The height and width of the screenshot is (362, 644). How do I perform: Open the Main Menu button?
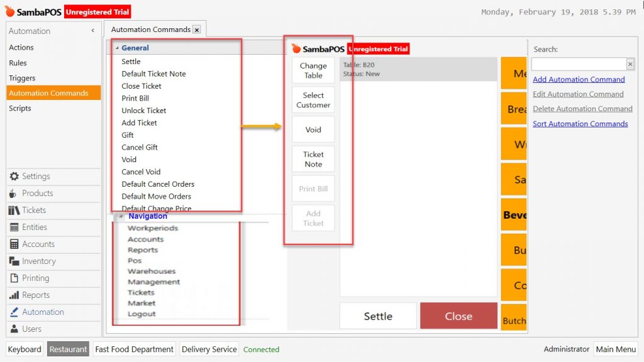[x=616, y=349]
